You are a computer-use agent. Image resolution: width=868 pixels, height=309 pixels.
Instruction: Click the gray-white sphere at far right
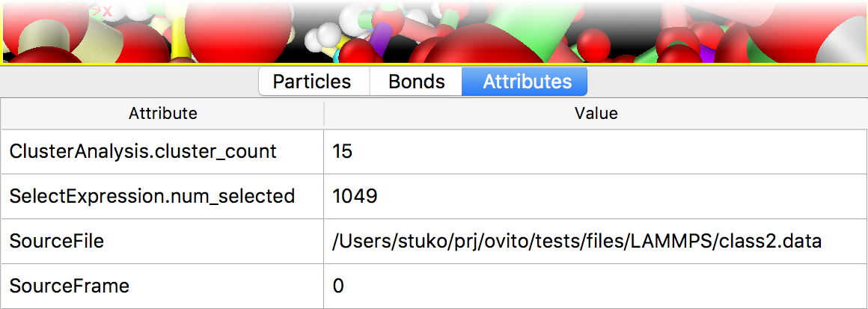pyautogui.click(x=848, y=41)
